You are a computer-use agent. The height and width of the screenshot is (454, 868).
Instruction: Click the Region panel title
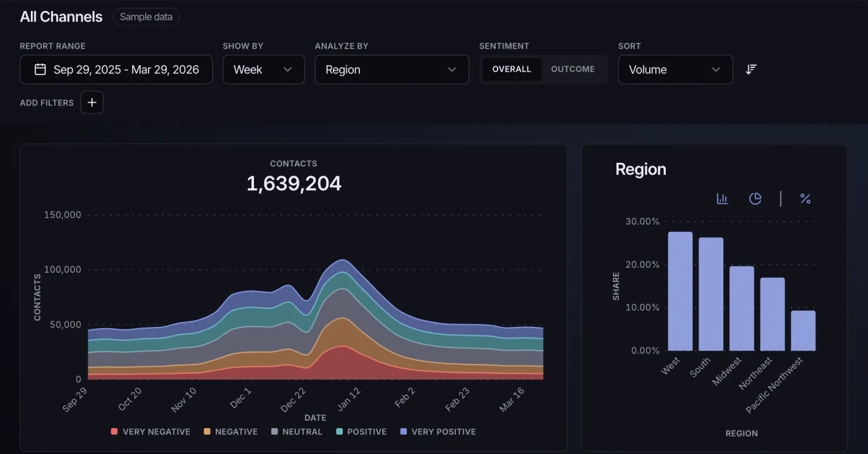[x=641, y=170]
